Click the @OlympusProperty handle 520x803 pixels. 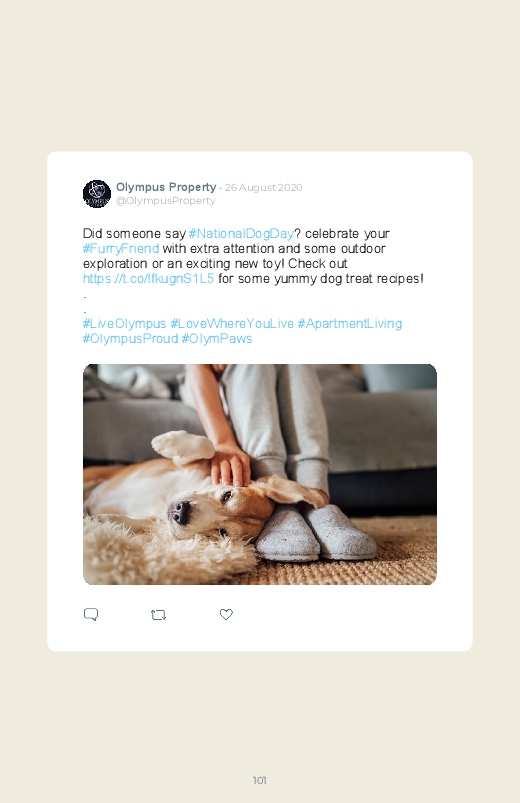click(165, 201)
